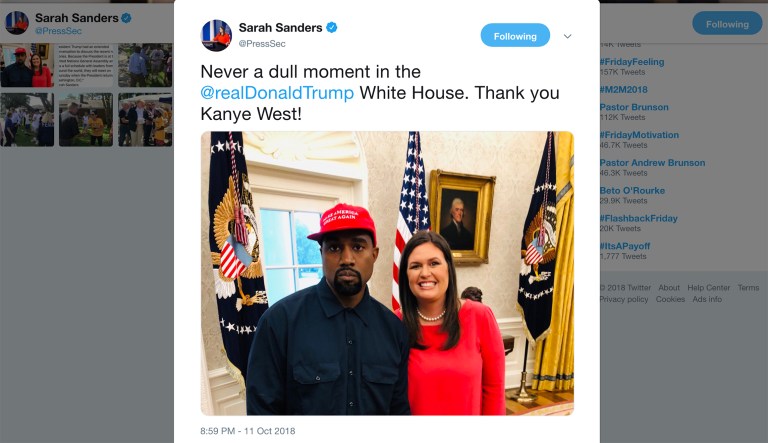Select the Pastor Andrew Brunson trend

[x=652, y=163]
